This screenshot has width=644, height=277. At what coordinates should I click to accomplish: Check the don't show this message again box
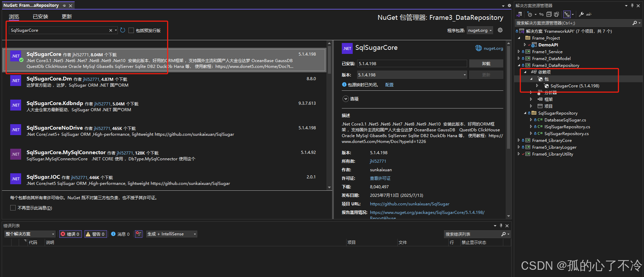coord(13,208)
